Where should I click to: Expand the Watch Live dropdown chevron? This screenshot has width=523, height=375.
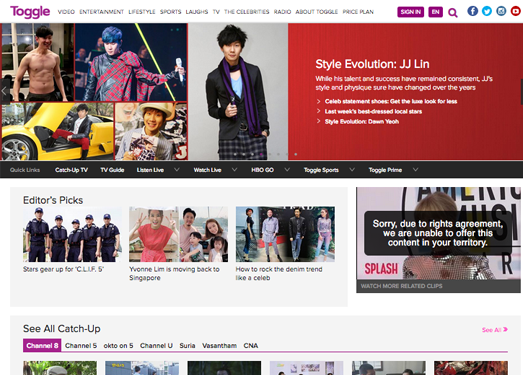(x=234, y=169)
